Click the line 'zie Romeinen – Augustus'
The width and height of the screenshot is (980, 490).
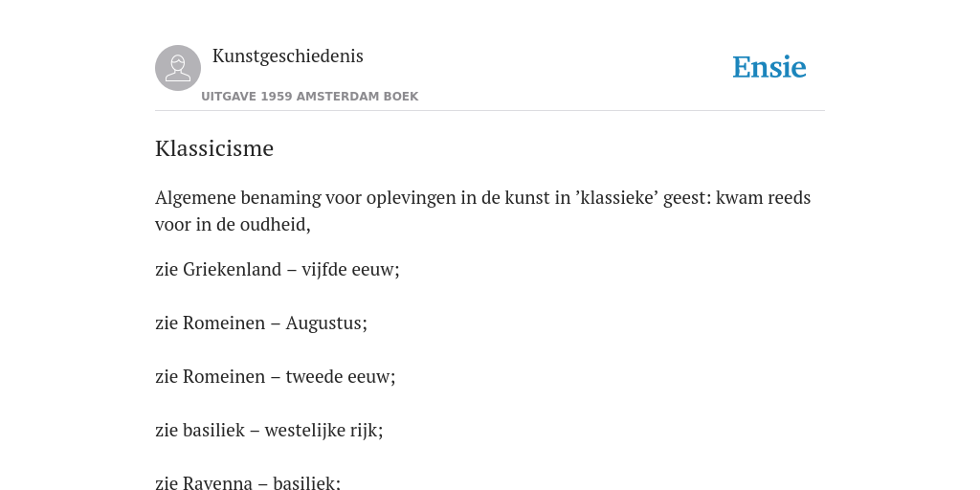[261, 323]
